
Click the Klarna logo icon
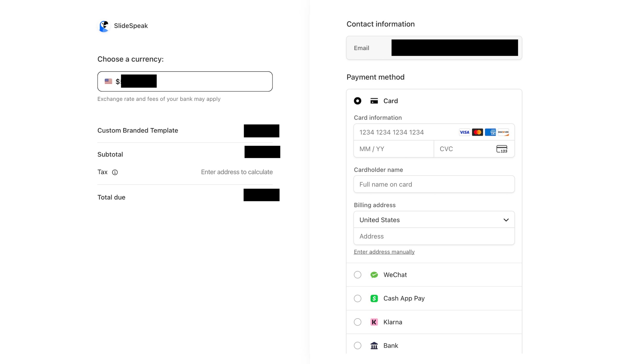pyautogui.click(x=374, y=322)
